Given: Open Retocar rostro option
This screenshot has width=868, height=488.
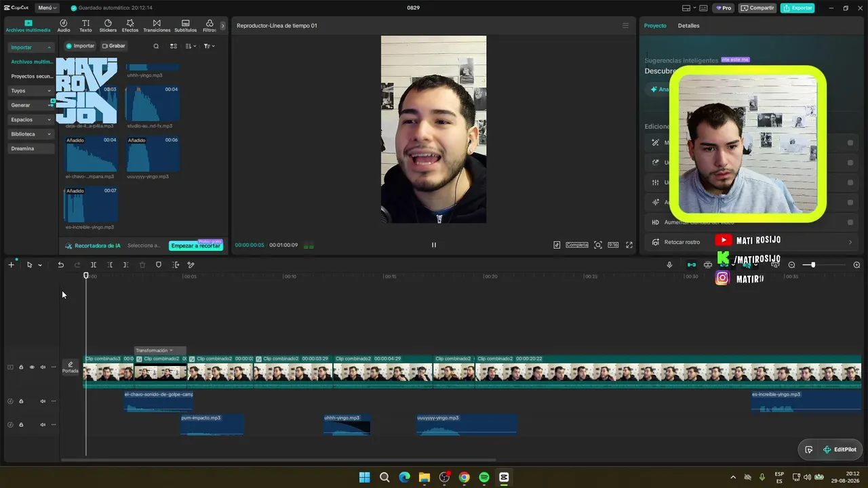Looking at the screenshot, I should coord(751,242).
